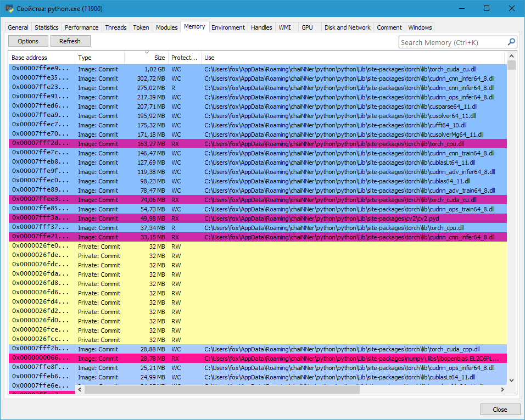Viewport: 525px width, 420px height.
Task: Sort by Use column header
Action: (x=353, y=58)
